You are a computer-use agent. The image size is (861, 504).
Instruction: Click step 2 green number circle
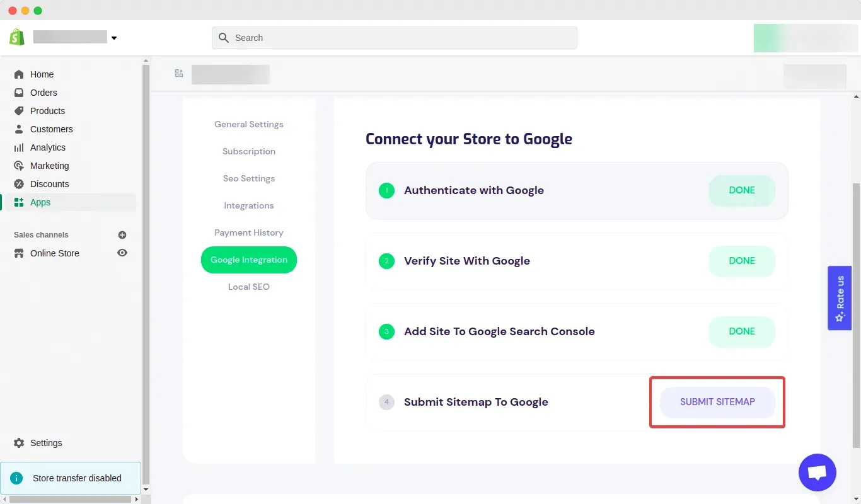click(386, 261)
